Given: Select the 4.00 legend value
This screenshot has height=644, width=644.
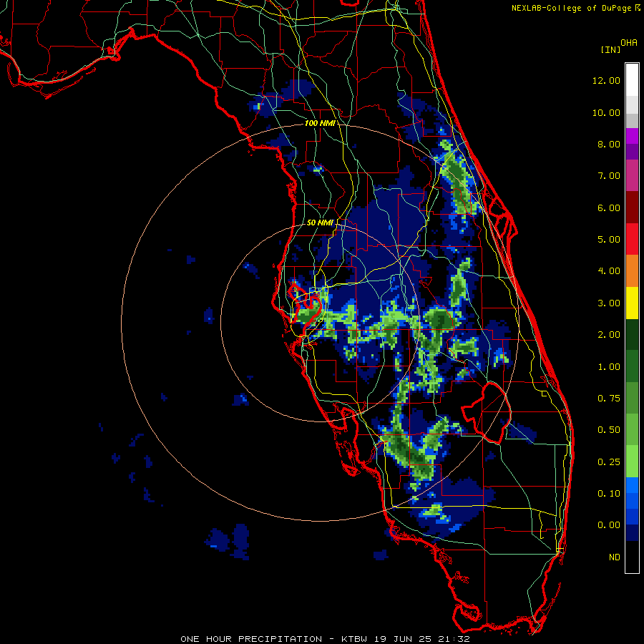Looking at the screenshot, I should coord(609,271).
